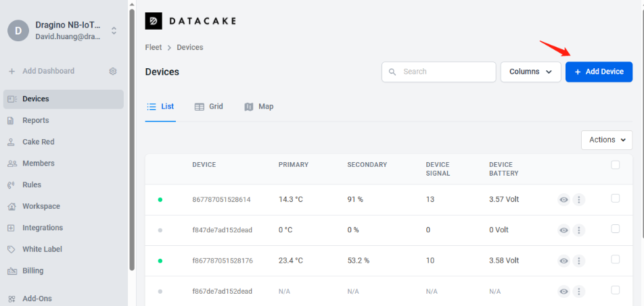
Task: Expand the Columns dropdown
Action: (530, 72)
